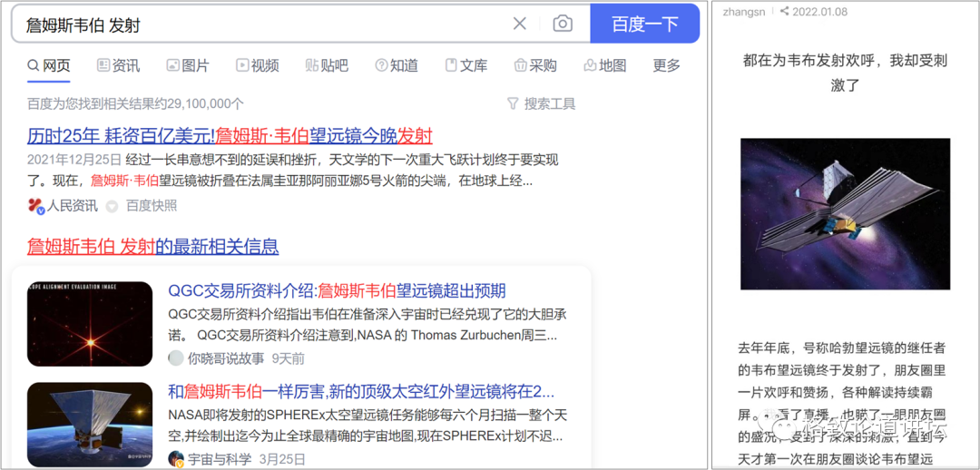Click the 知道 tab question-mark icon
980x470 pixels.
[381, 65]
